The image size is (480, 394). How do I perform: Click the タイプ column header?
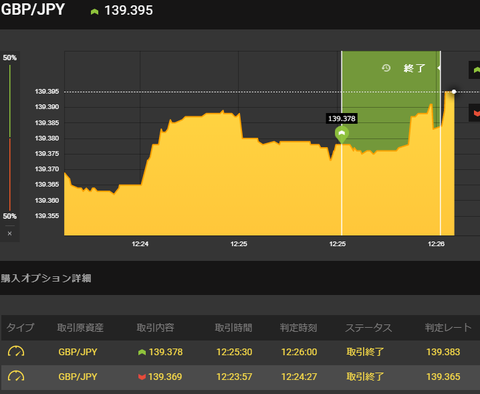20,328
